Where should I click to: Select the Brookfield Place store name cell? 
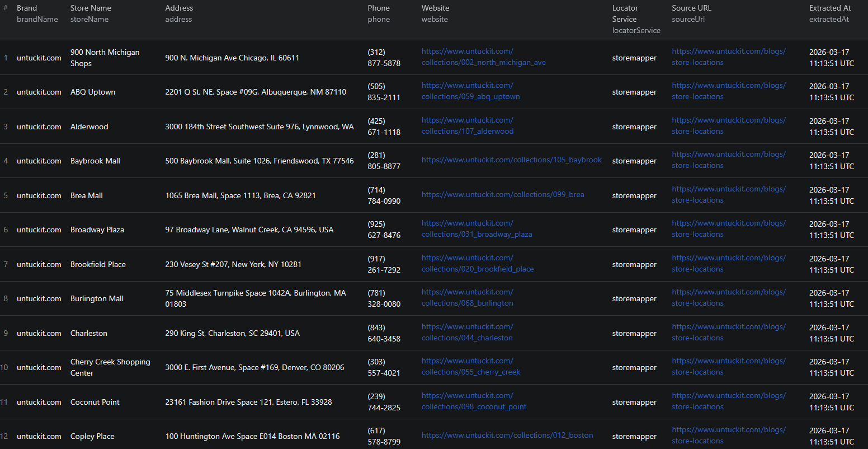98,264
